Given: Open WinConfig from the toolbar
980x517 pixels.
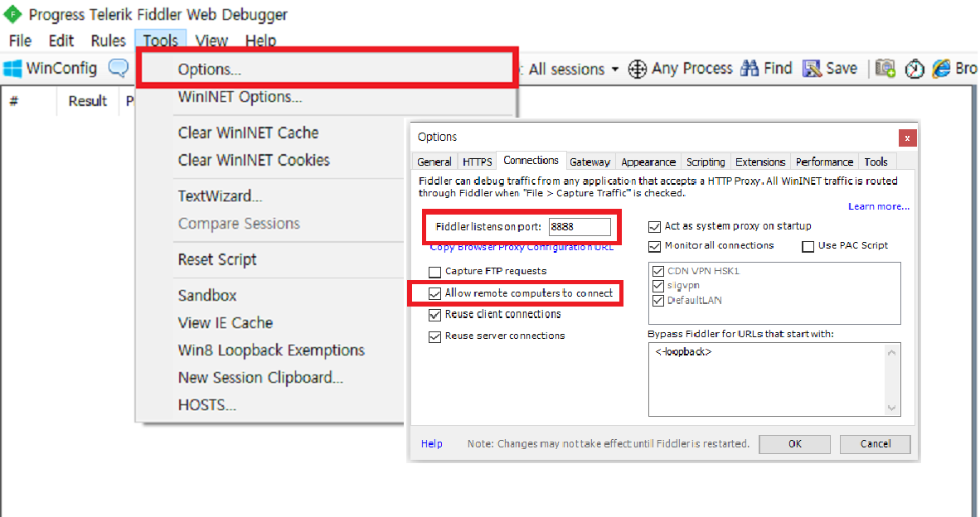Looking at the screenshot, I should pos(50,68).
